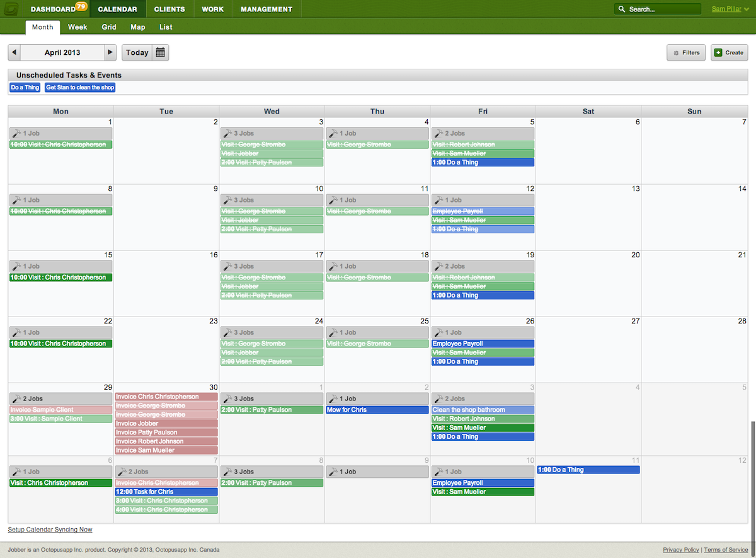The image size is (756, 558).
Task: Switch to the Week view tab
Action: click(x=77, y=27)
